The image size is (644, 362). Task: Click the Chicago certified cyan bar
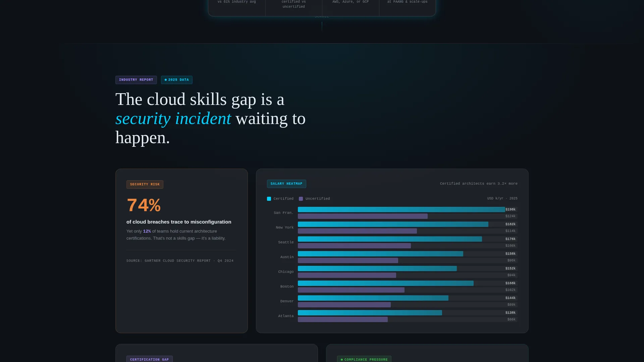(x=377, y=268)
